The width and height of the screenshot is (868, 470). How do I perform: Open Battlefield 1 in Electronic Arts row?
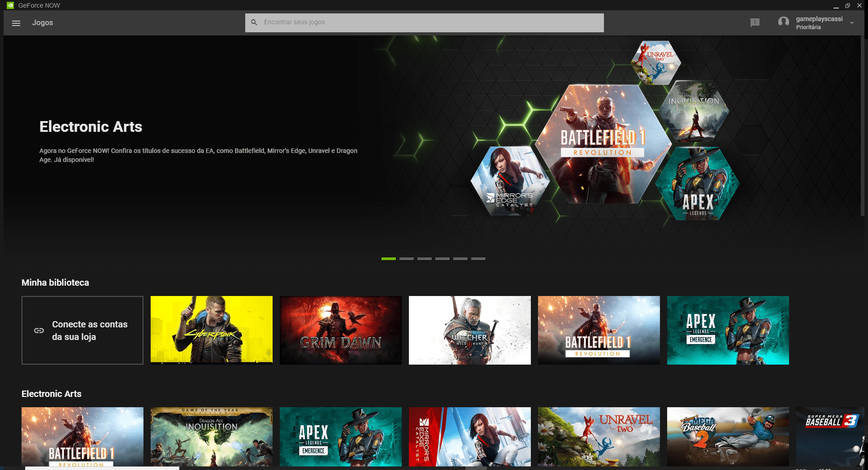pyautogui.click(x=82, y=437)
